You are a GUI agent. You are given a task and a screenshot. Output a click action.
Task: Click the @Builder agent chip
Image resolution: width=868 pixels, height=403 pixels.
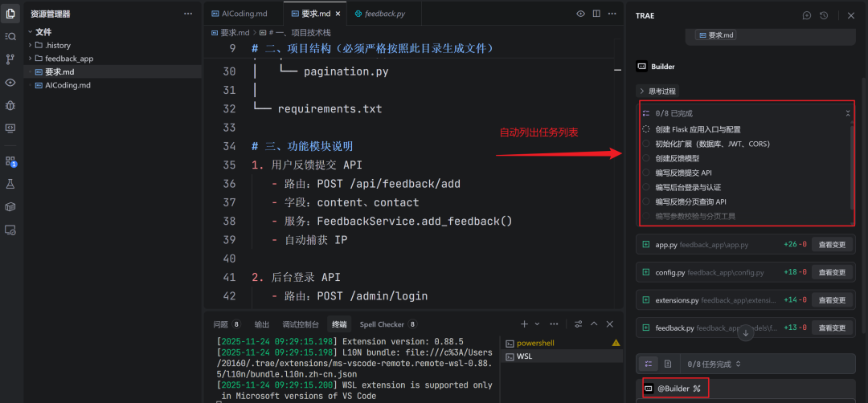tap(675, 389)
